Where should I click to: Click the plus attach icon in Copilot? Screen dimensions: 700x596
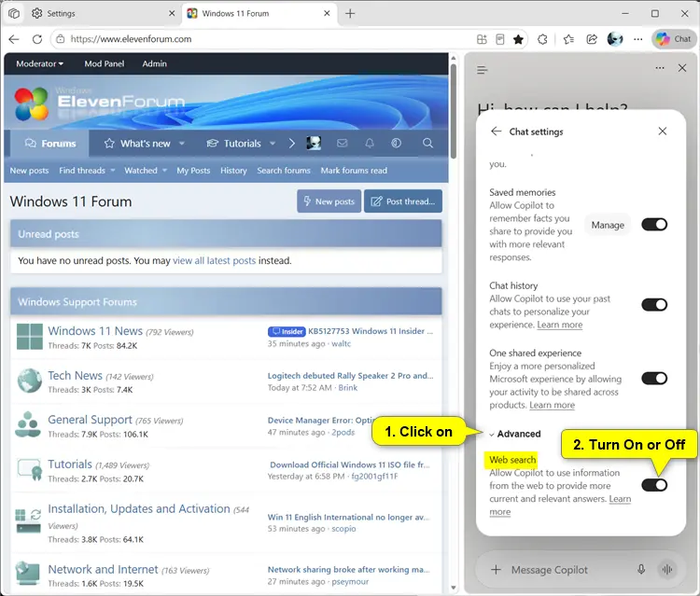click(496, 570)
